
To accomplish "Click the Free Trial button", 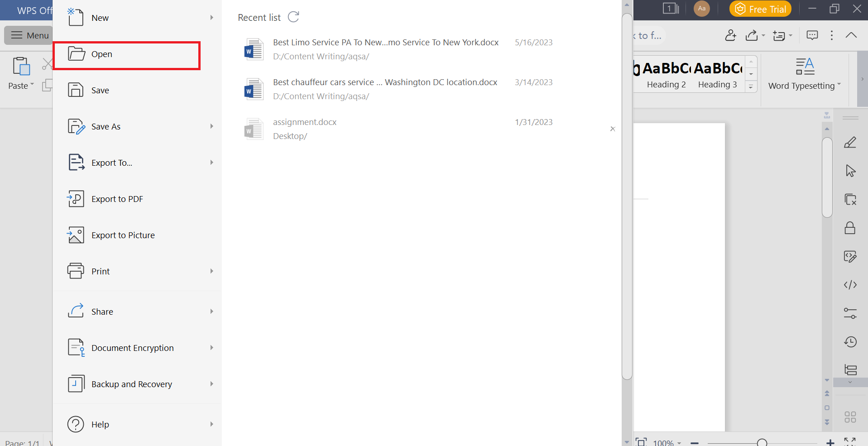I will click(760, 8).
